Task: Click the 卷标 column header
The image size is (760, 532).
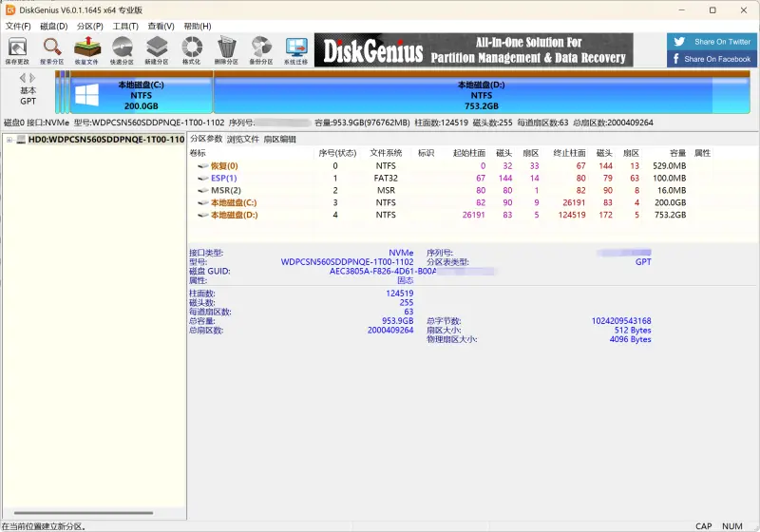Action: tap(198, 153)
